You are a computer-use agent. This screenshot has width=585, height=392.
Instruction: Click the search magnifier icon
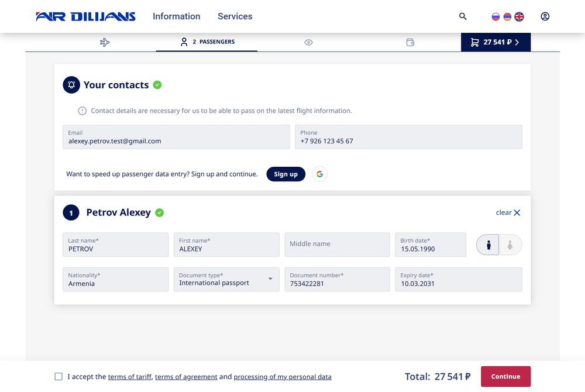point(463,16)
